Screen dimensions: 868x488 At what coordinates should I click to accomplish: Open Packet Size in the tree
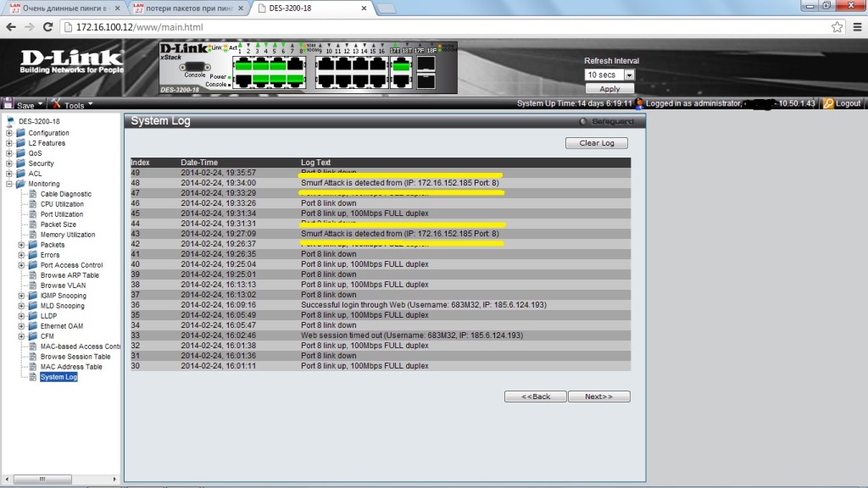(58, 225)
